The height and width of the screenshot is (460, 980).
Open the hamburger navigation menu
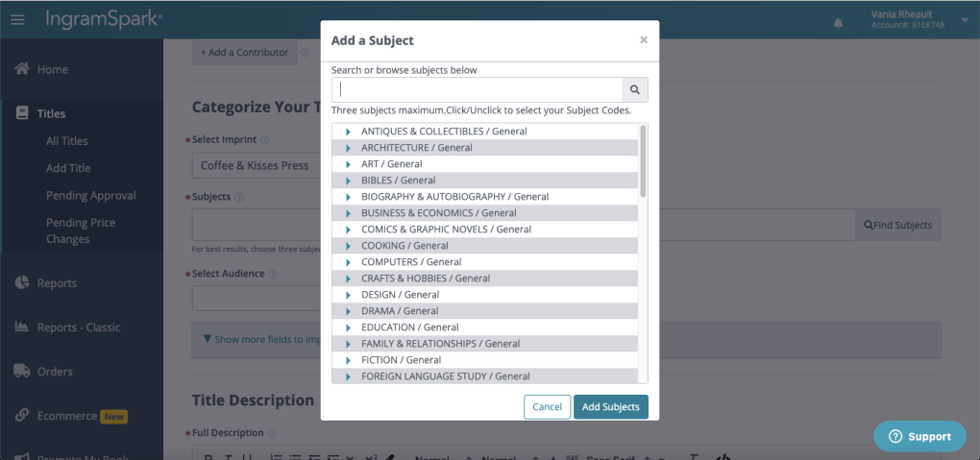[x=17, y=20]
